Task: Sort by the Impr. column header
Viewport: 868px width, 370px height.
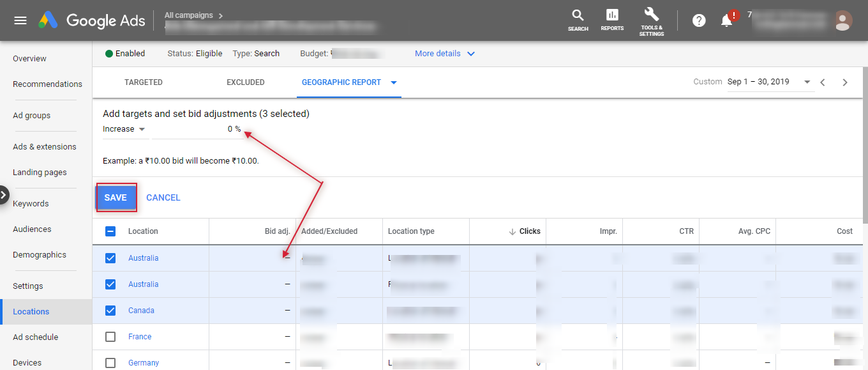Action: point(608,231)
